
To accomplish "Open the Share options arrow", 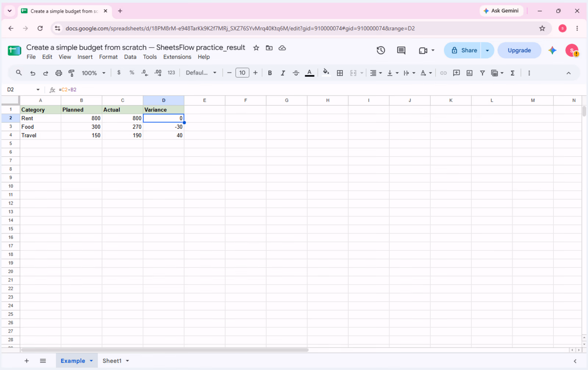I will 487,50.
